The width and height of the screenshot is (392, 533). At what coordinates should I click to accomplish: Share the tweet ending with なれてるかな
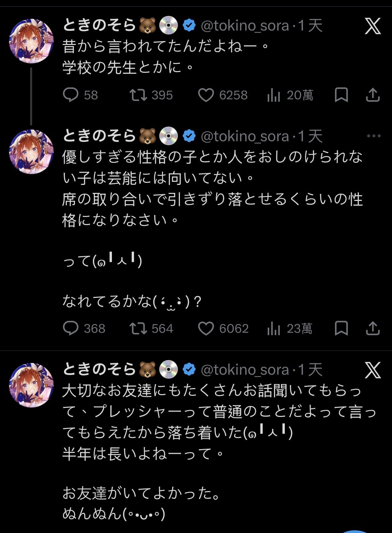point(373,328)
